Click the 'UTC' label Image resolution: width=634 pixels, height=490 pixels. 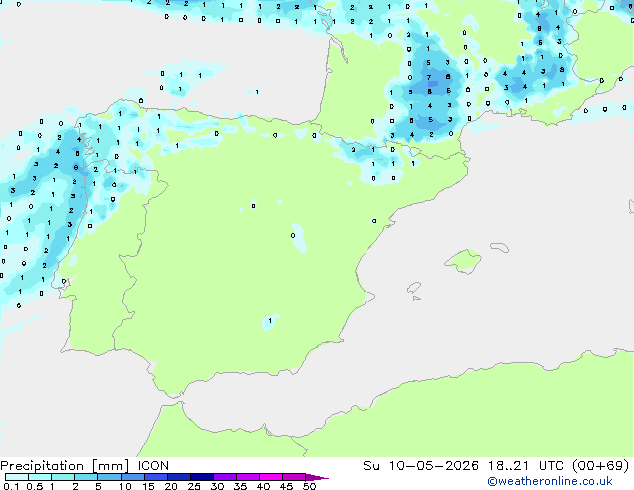click(x=551, y=466)
